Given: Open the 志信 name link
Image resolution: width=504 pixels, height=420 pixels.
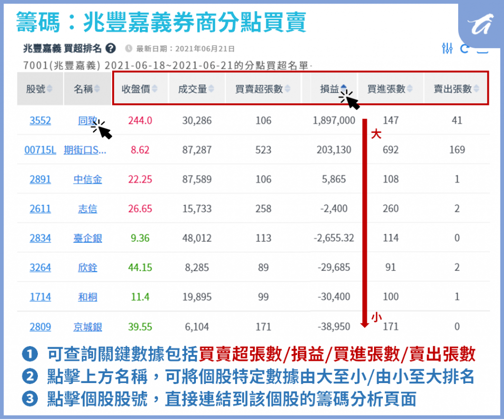Looking at the screenshot, I should point(88,209).
